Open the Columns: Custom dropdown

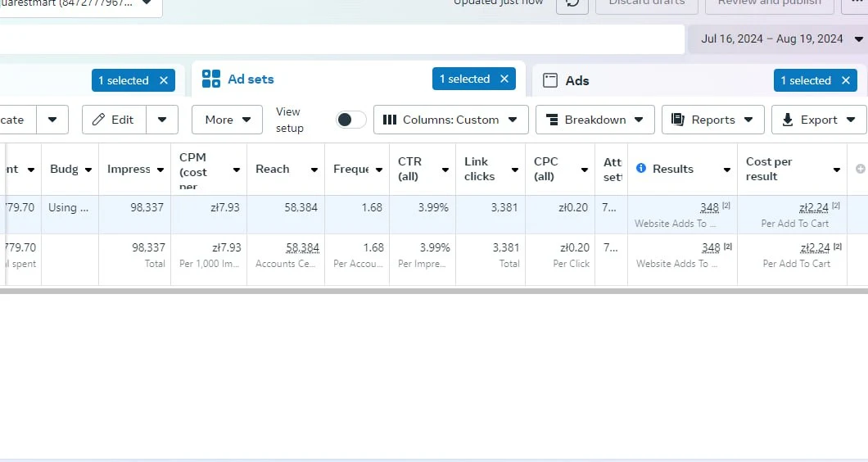[450, 120]
